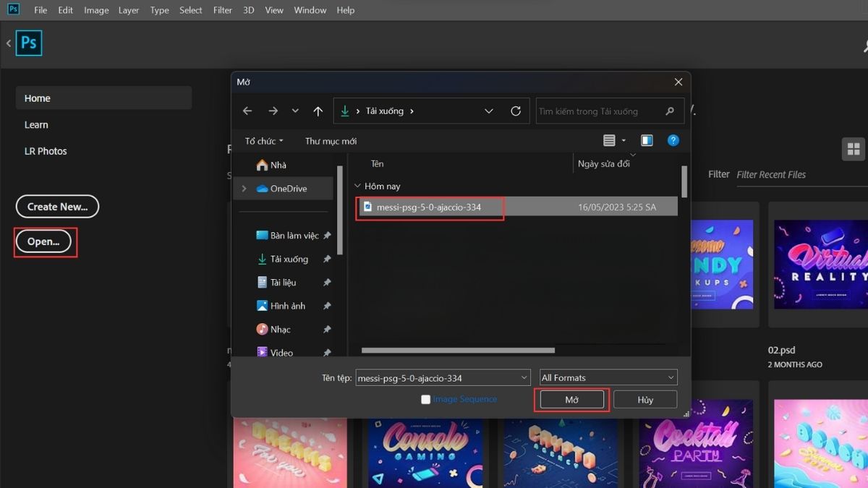The height and width of the screenshot is (488, 868).
Task: Open recent locations dropdown arrow
Action: (x=295, y=111)
